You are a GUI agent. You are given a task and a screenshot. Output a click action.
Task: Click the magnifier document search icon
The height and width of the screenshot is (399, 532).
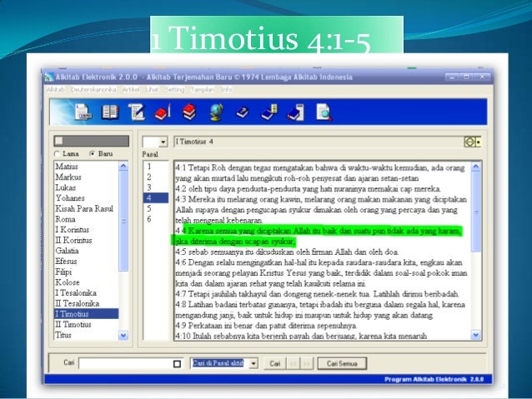[324, 112]
